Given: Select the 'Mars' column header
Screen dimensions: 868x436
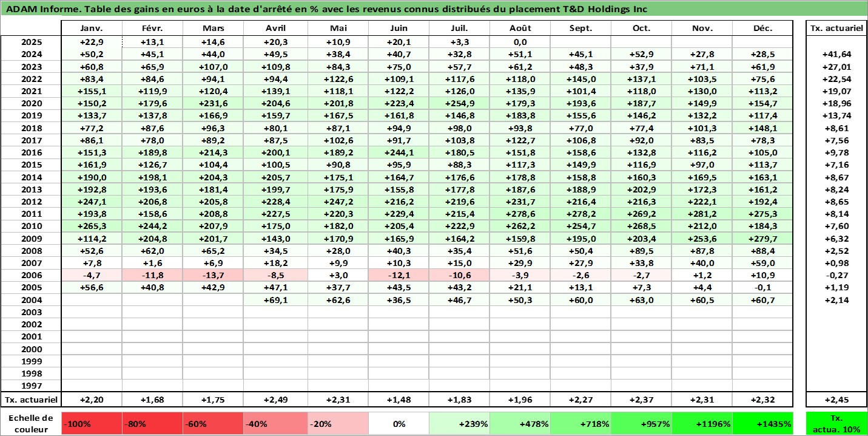Looking at the screenshot, I should [214, 29].
